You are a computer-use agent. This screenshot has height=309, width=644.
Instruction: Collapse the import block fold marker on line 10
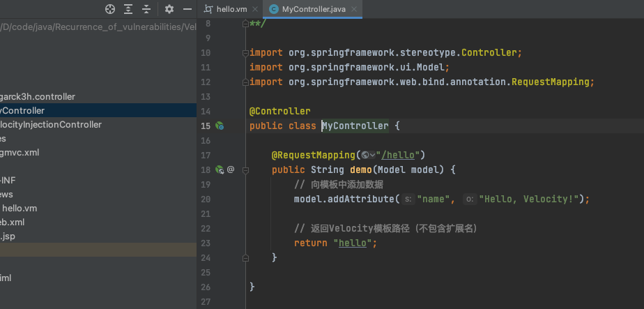[245, 52]
